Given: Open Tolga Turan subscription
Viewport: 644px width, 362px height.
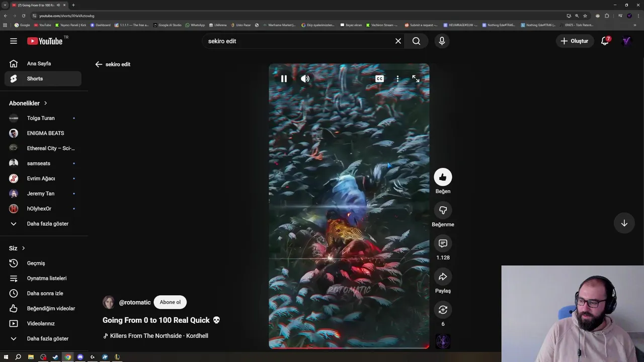Looking at the screenshot, I should click(43, 118).
